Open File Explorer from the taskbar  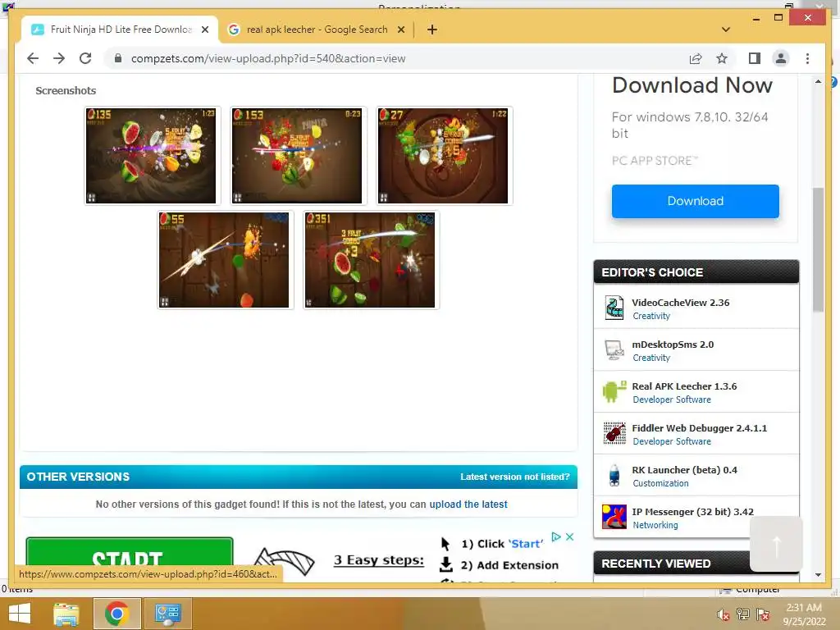66,614
